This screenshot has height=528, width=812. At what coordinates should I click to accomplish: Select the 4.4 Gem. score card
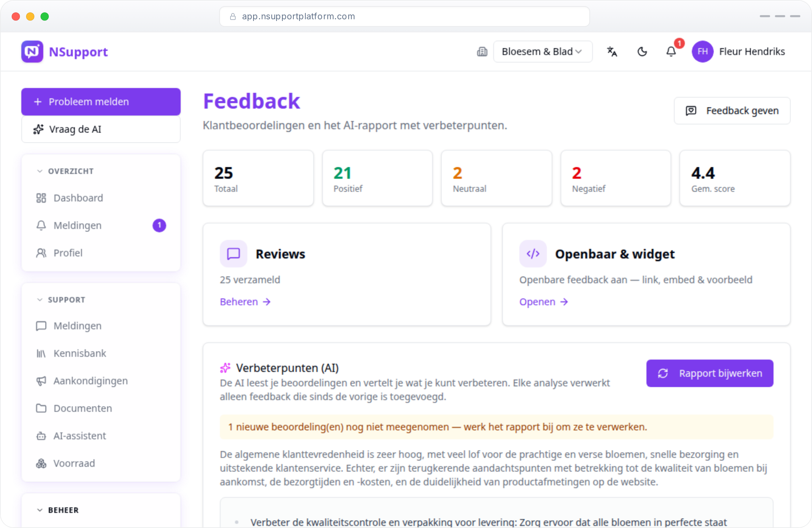coord(735,178)
